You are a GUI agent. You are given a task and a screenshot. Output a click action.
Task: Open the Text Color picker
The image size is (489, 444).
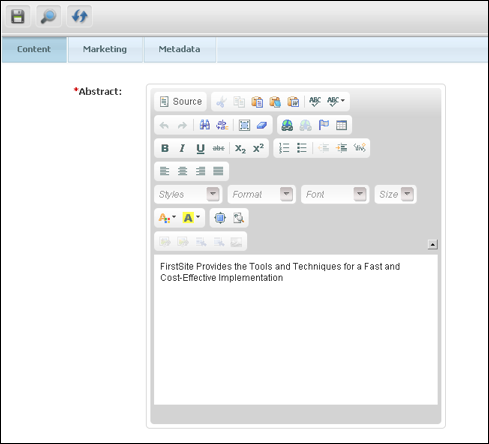point(167,218)
